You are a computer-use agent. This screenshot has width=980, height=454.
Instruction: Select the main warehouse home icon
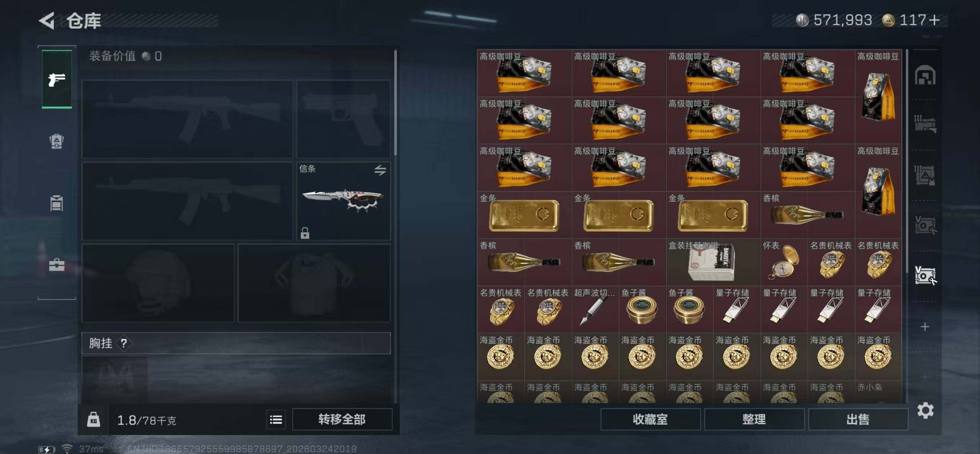(925, 75)
